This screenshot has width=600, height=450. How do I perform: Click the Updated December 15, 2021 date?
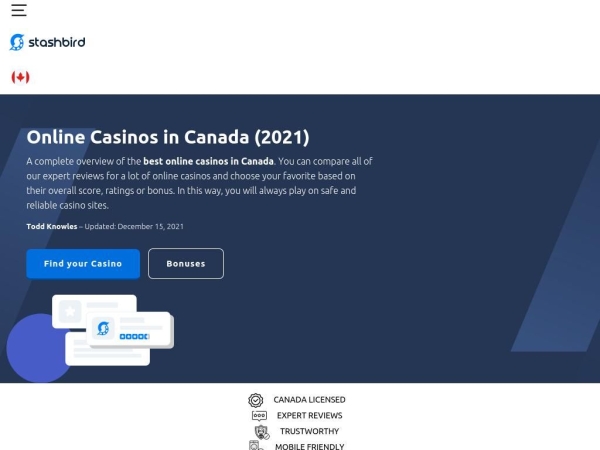[x=134, y=226]
